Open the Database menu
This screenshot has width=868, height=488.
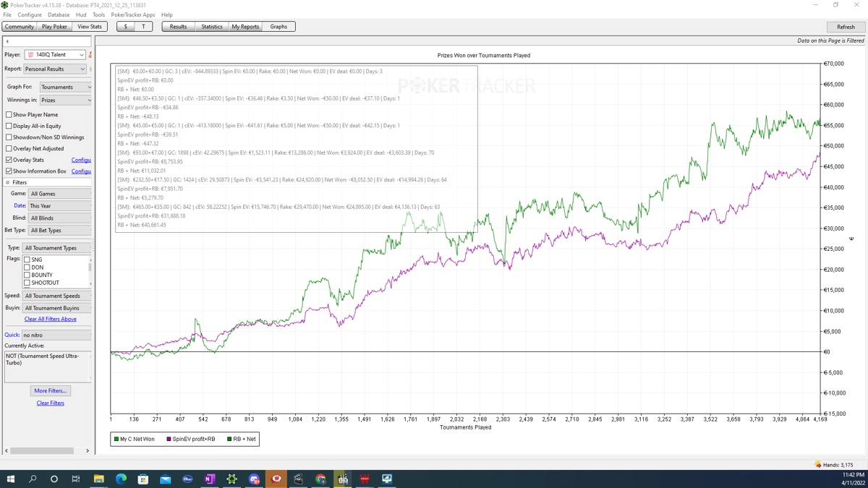pos(59,14)
